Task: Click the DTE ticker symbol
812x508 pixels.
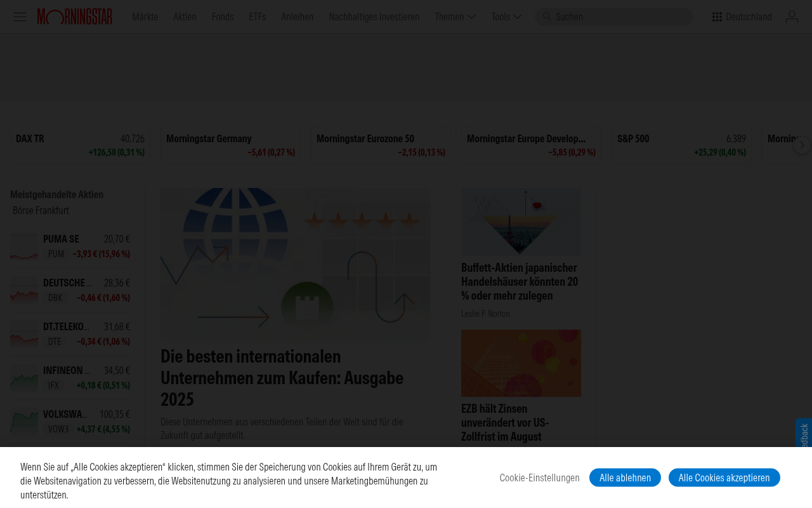Action: pos(55,341)
